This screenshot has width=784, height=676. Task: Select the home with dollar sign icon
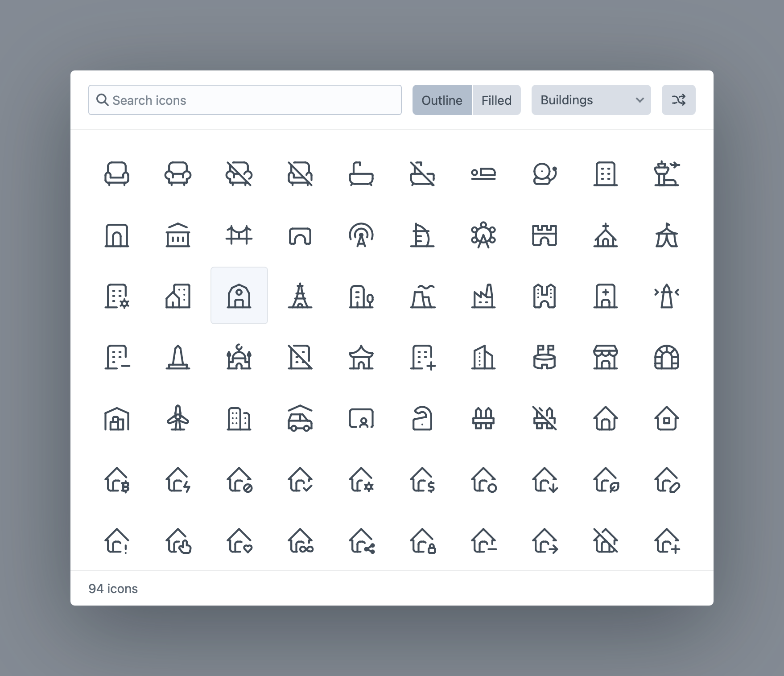click(x=422, y=479)
